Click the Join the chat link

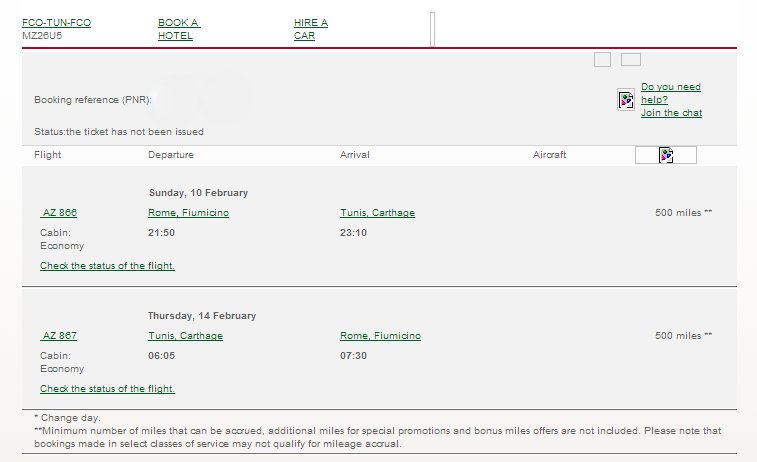pos(672,112)
